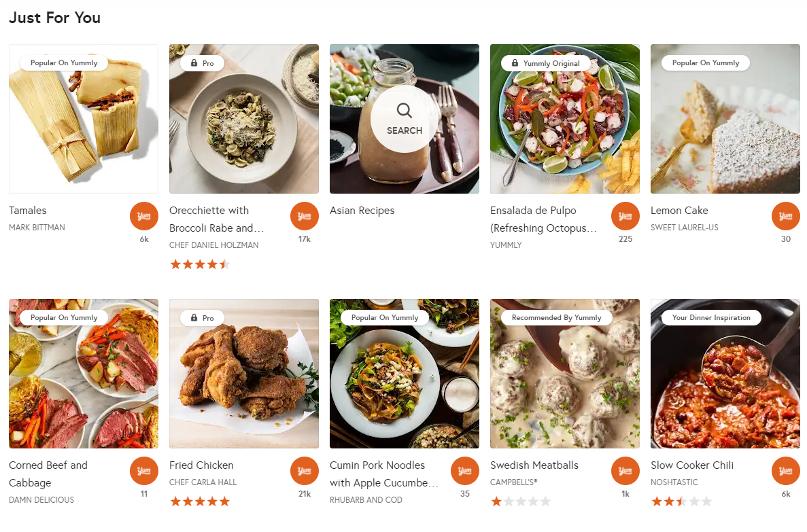The height and width of the screenshot is (532, 807).
Task: Click the Yum button for Tamales
Action: [143, 216]
